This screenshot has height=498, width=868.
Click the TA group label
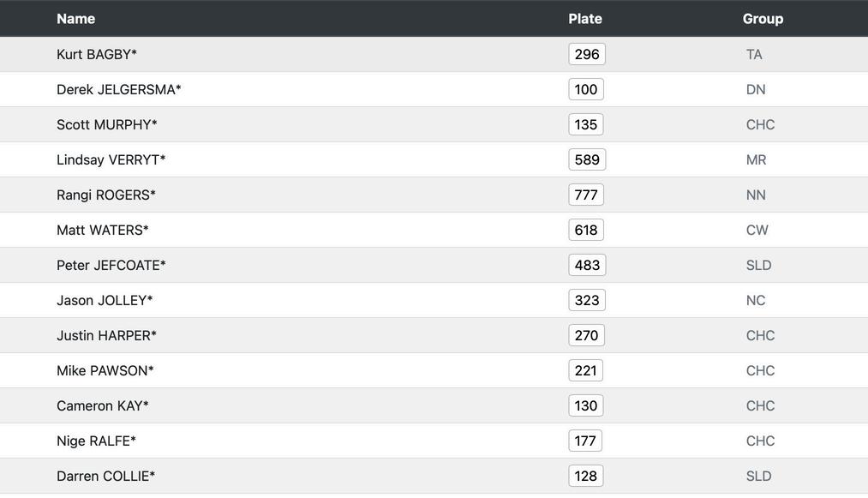click(x=754, y=54)
